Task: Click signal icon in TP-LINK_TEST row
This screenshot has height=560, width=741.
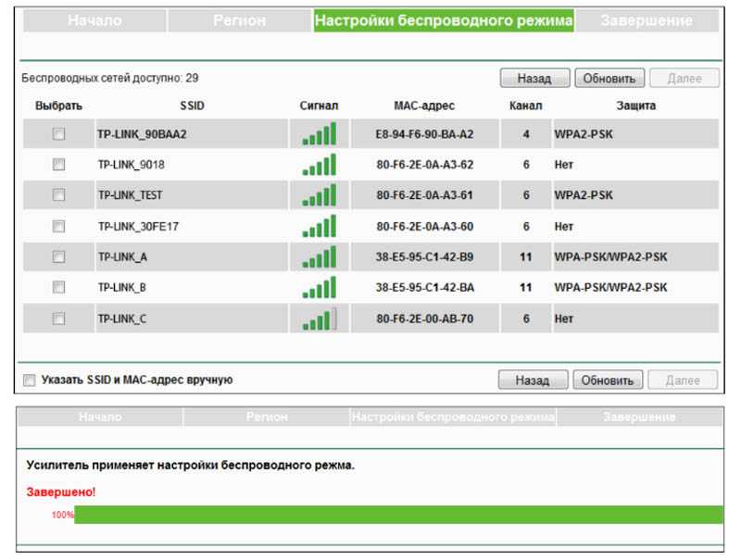Action: coord(320,195)
